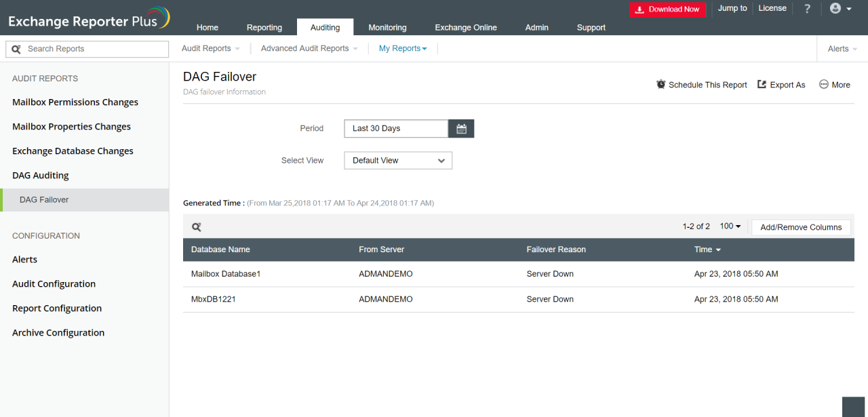Viewport: 868px width, 417px height.
Task: Sort by the Database Name column header
Action: [220, 250]
